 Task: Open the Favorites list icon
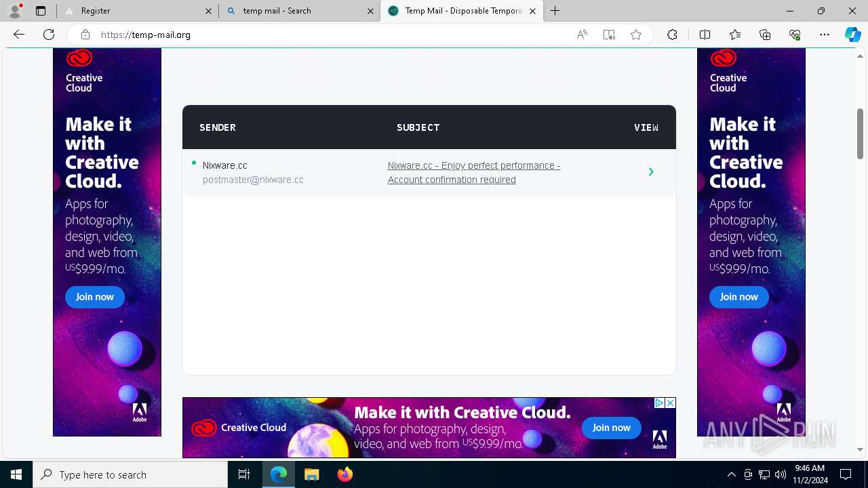[735, 35]
